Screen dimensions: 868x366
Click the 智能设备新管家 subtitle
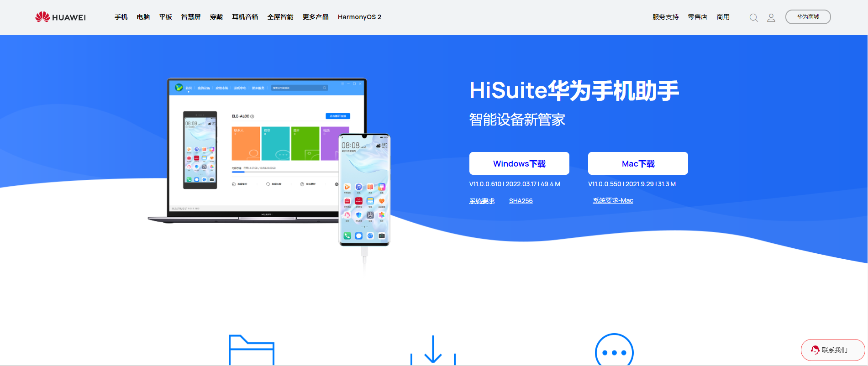[x=517, y=120]
